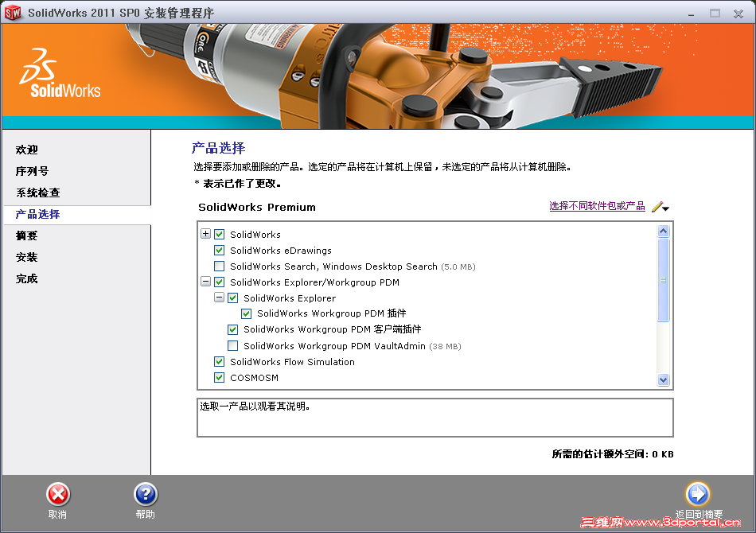Uncheck SolidWorks Flow Simulation checkbox

point(220,361)
